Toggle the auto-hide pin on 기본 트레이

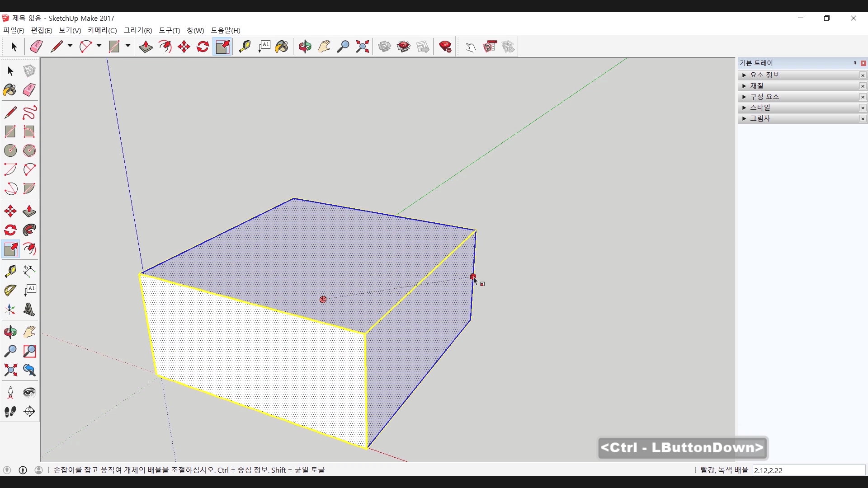(x=854, y=63)
